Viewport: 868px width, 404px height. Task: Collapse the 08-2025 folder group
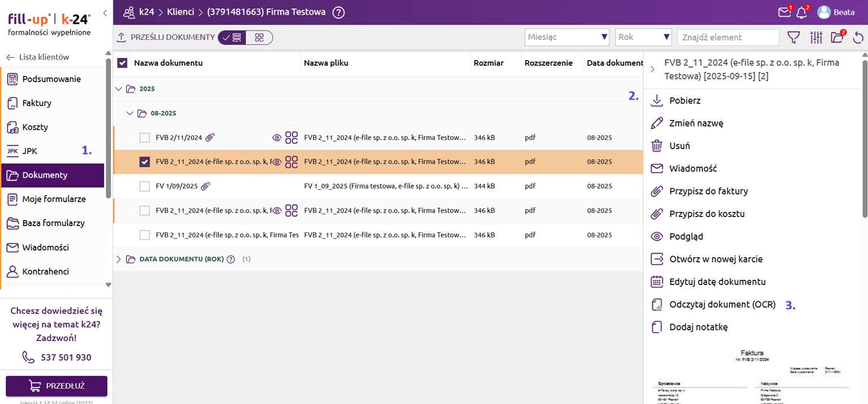130,113
